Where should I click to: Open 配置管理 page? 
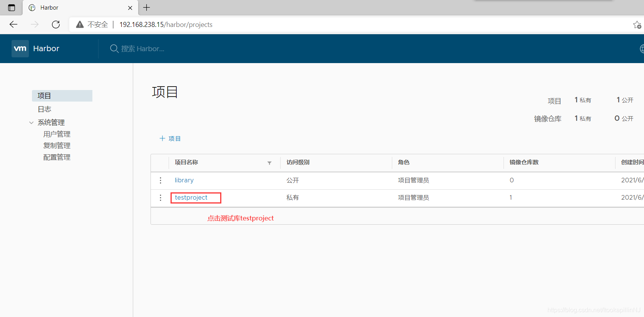[57, 157]
